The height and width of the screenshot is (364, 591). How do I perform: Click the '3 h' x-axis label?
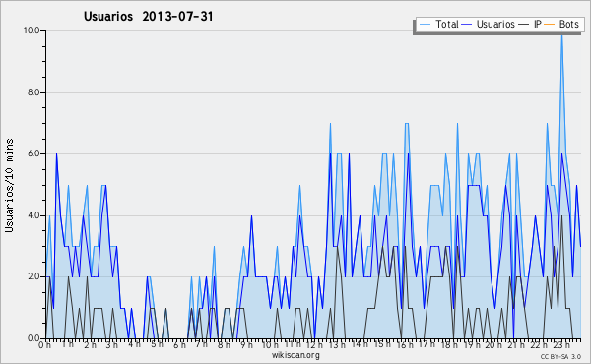pos(112,345)
